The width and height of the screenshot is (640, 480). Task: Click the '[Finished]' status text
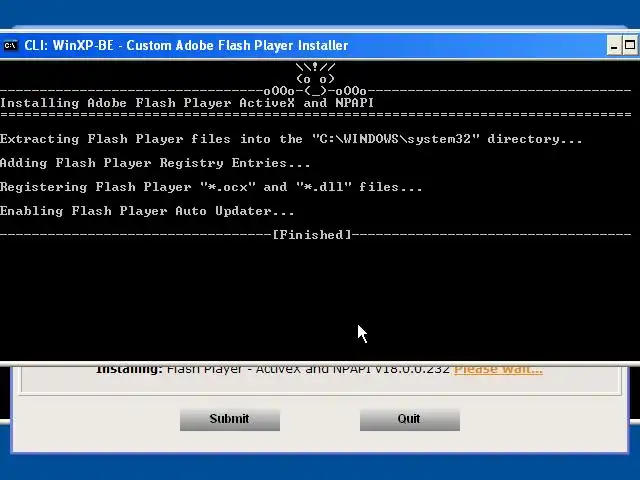point(312,235)
